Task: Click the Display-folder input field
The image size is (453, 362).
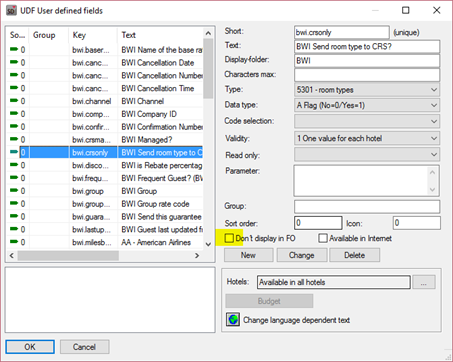Action: click(x=367, y=61)
